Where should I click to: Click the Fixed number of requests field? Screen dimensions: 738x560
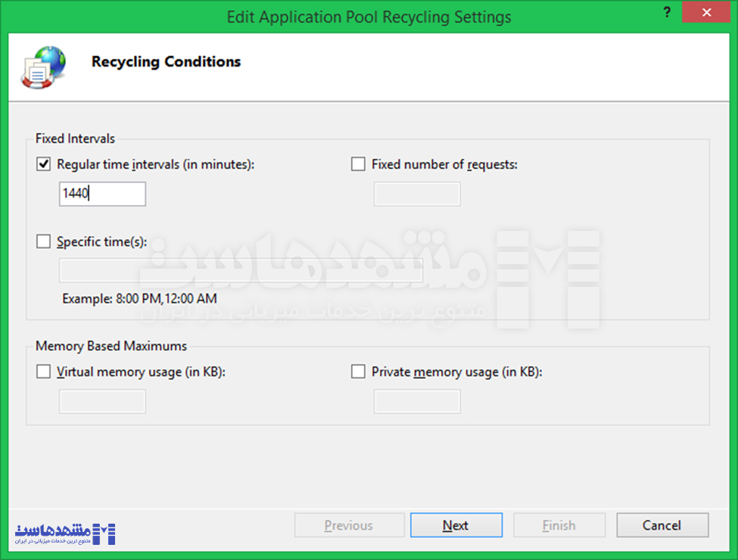(417, 194)
